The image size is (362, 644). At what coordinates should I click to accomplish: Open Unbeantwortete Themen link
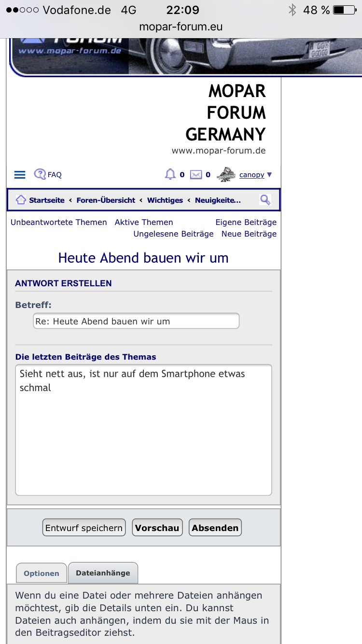(x=59, y=223)
